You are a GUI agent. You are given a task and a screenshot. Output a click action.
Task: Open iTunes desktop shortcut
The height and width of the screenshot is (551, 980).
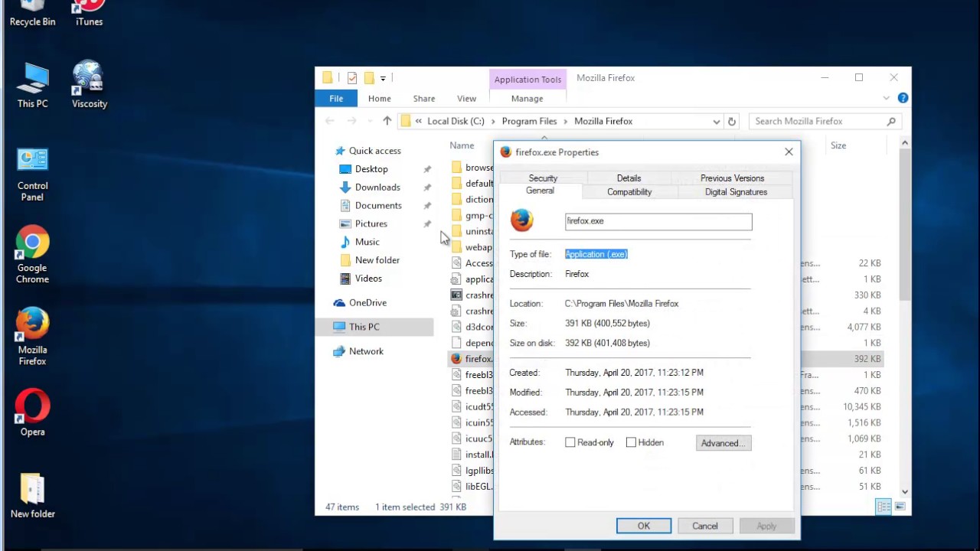point(89,14)
